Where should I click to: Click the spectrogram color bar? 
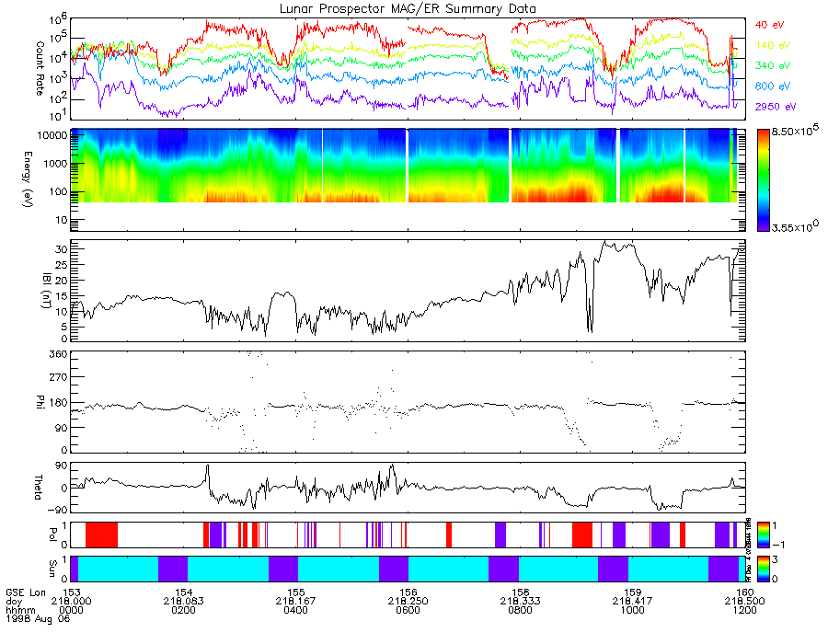click(x=763, y=179)
